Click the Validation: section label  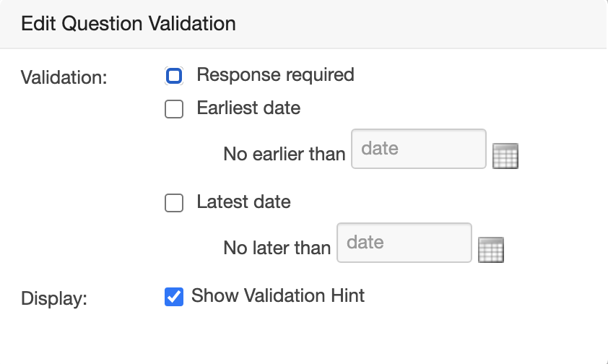click(64, 77)
